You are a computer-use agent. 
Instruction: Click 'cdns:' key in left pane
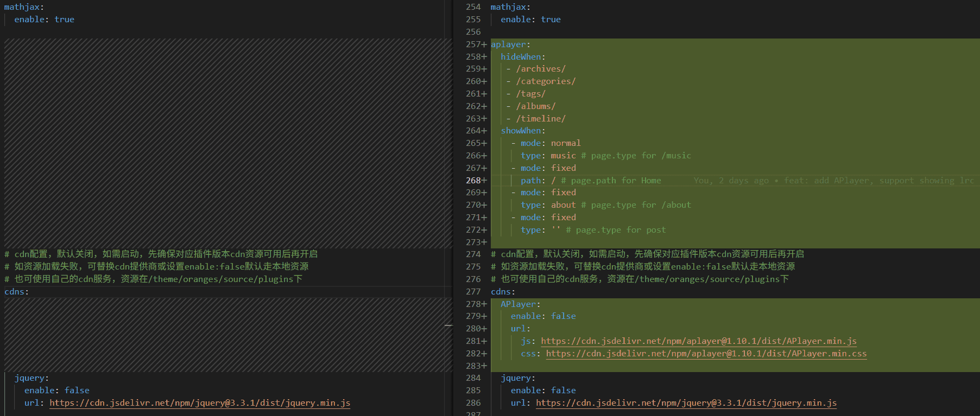[x=17, y=292]
